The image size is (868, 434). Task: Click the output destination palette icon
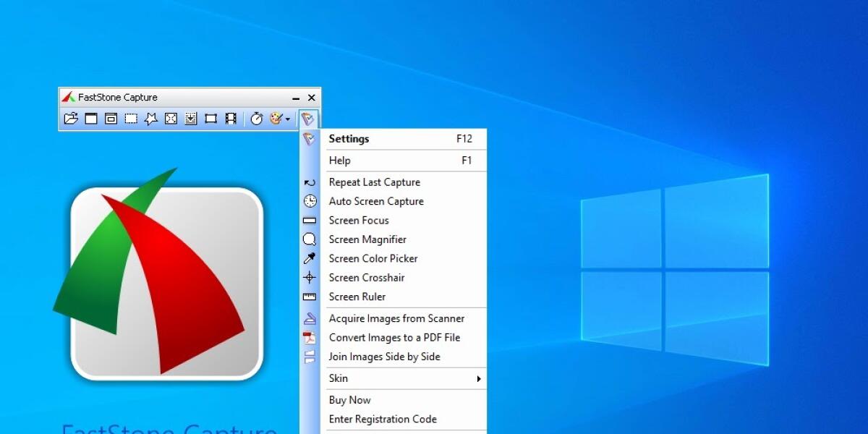[x=276, y=119]
